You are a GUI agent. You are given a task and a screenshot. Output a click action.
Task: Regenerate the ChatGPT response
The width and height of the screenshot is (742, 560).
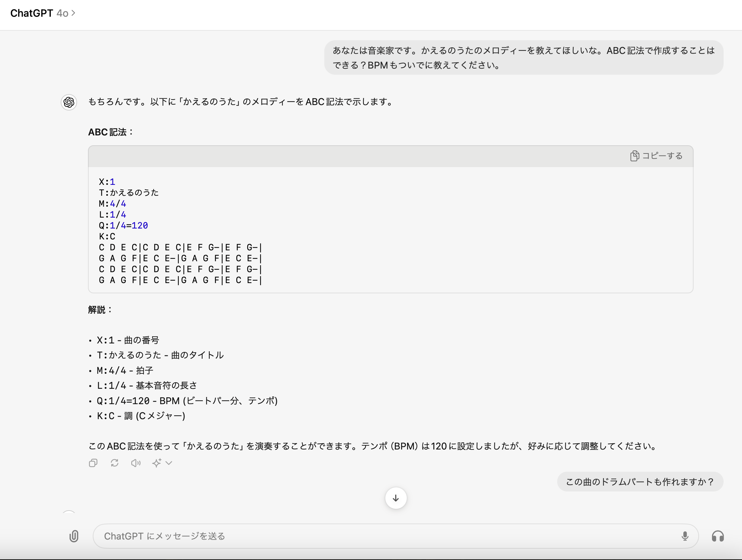point(115,463)
